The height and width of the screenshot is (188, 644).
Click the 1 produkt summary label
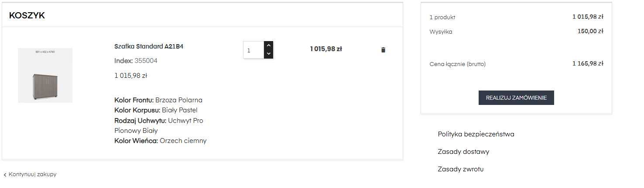(442, 17)
